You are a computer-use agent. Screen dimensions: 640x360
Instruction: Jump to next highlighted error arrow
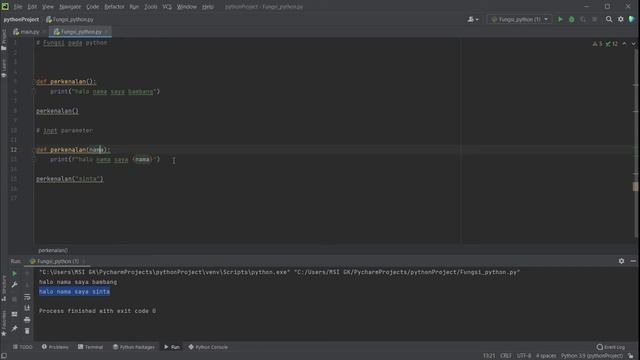[x=633, y=43]
